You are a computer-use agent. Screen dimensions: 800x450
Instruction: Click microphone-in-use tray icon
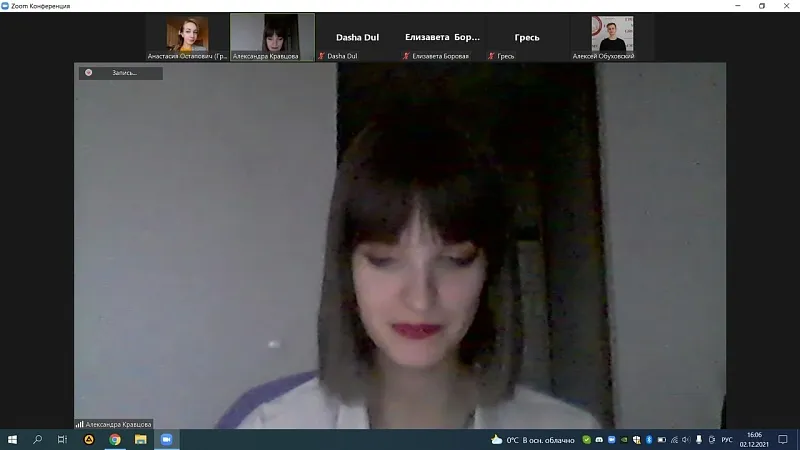[699, 440]
